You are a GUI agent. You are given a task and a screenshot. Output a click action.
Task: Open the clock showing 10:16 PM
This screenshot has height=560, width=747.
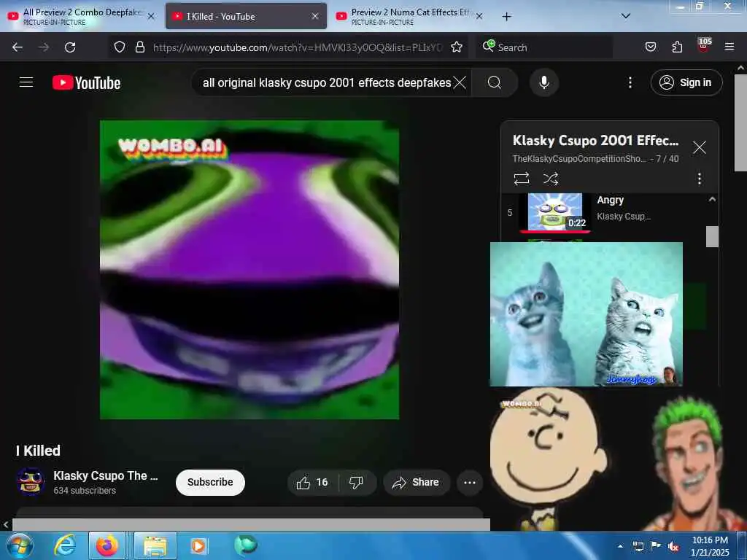pyautogui.click(x=710, y=546)
